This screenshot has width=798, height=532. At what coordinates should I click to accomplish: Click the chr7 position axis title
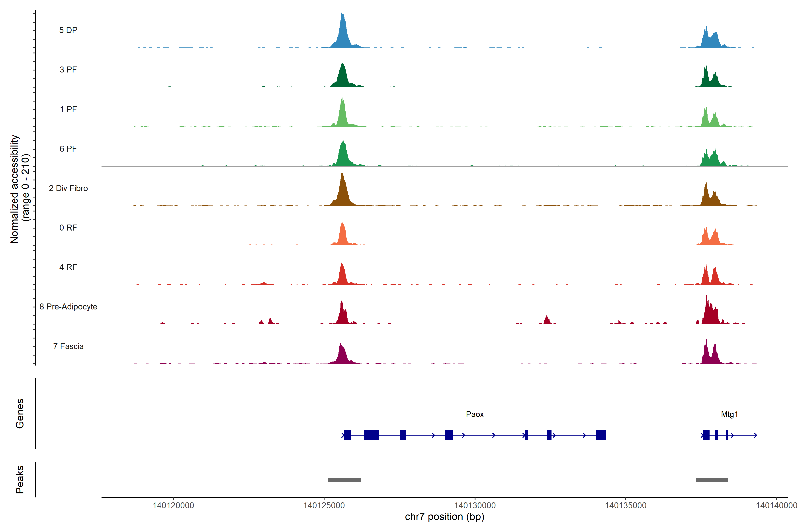(444, 517)
